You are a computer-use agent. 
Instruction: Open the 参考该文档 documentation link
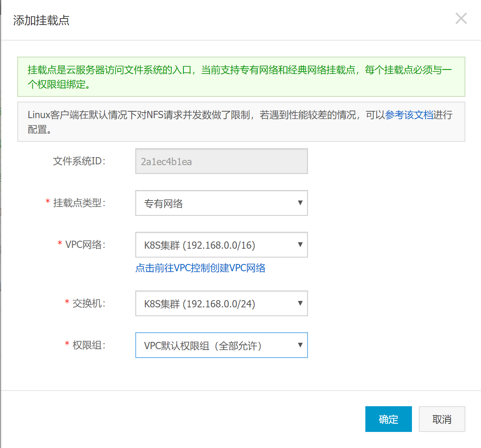[409, 115]
